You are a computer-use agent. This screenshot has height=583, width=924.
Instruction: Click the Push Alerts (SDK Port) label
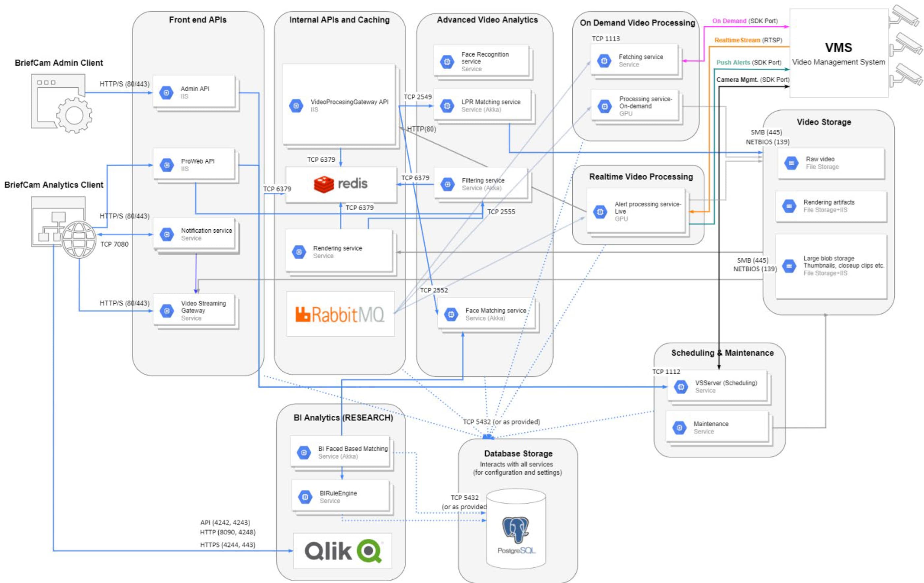(x=748, y=62)
